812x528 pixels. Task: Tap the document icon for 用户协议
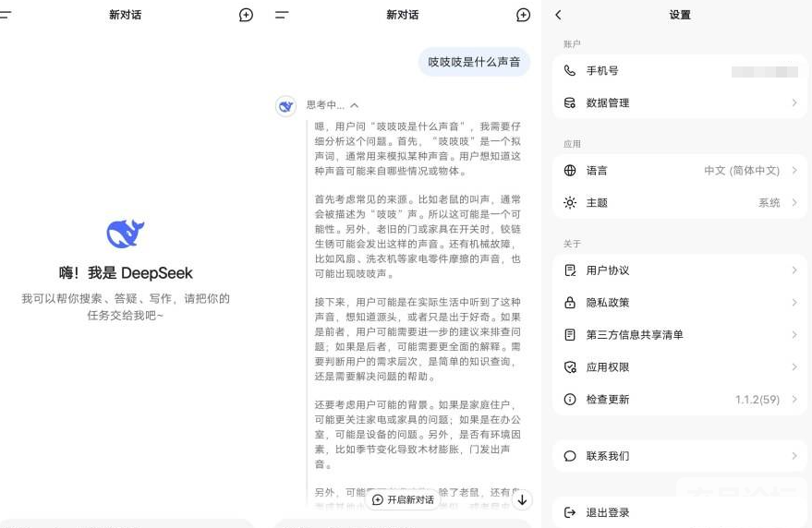coord(570,270)
